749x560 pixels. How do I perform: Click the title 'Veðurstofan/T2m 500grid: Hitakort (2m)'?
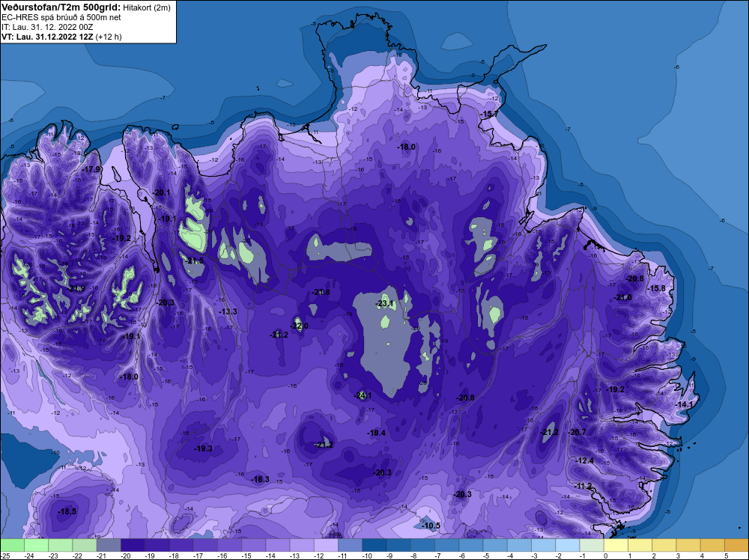pos(85,7)
